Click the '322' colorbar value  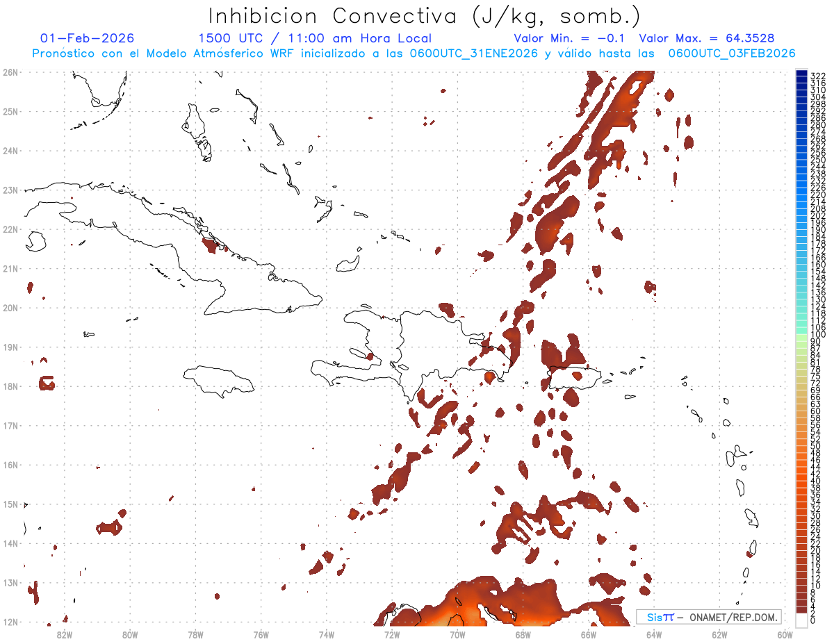tap(818, 76)
